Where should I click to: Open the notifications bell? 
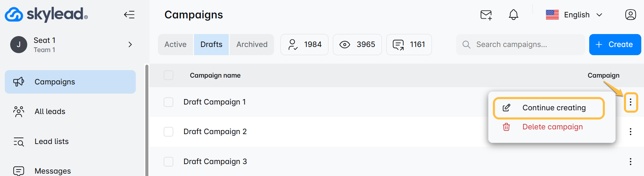(x=513, y=15)
